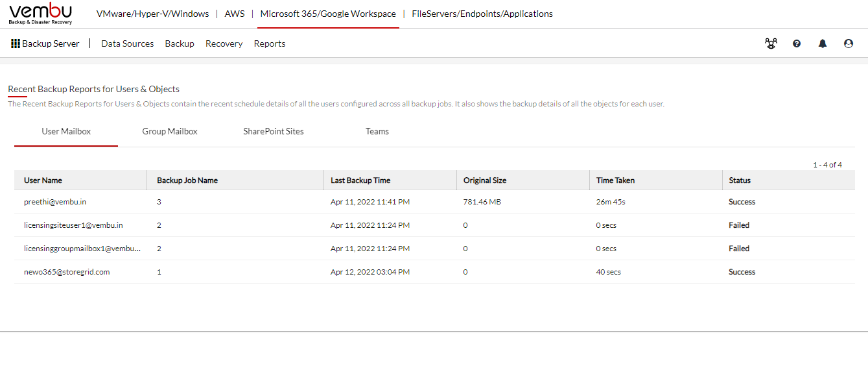The height and width of the screenshot is (368, 868).
Task: Open the notifications bell icon
Action: [823, 43]
